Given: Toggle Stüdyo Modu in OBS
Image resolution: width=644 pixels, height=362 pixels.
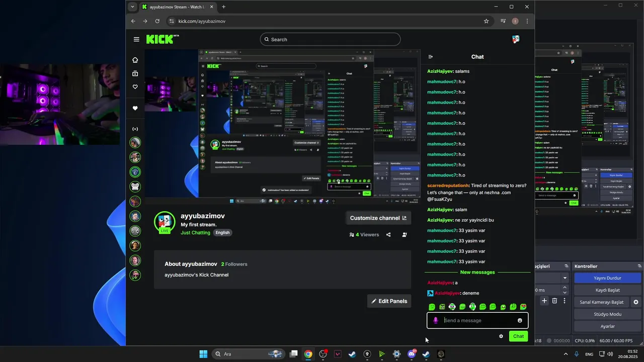Looking at the screenshot, I should coord(607,314).
